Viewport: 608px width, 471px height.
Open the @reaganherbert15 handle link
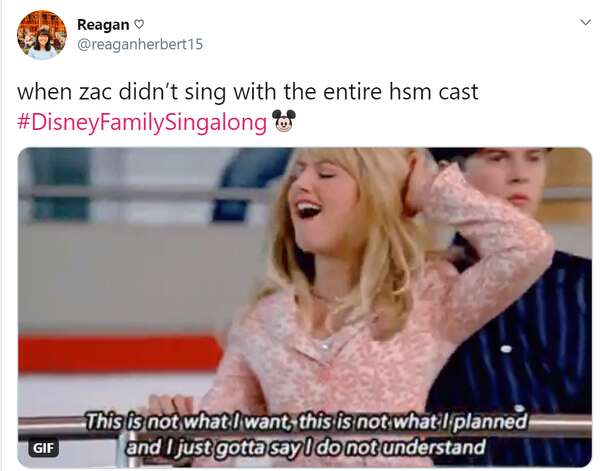[x=140, y=44]
